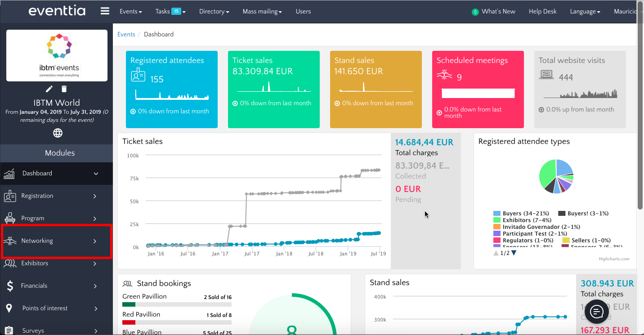This screenshot has width=644, height=335.
Task: Click the Registration badge icon in sidebar
Action: point(10,196)
